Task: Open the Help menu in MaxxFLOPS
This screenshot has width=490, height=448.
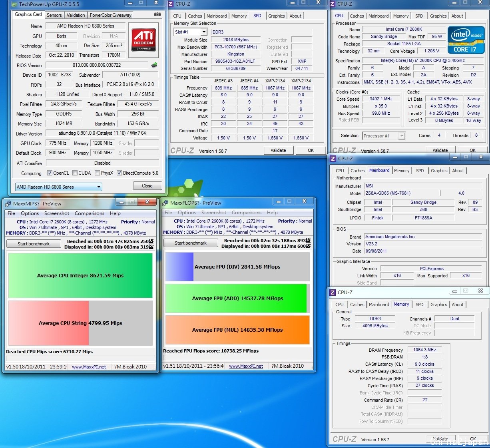Action: pos(272,213)
